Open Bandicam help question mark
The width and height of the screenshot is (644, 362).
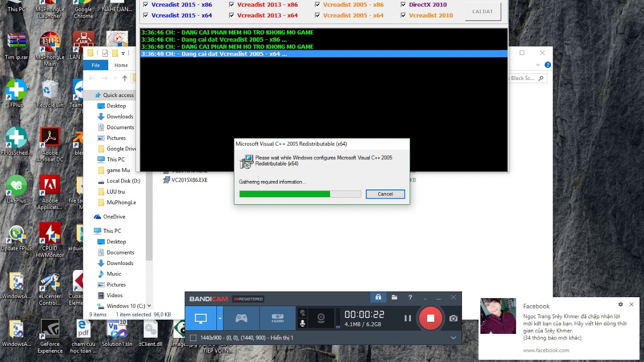(410, 298)
